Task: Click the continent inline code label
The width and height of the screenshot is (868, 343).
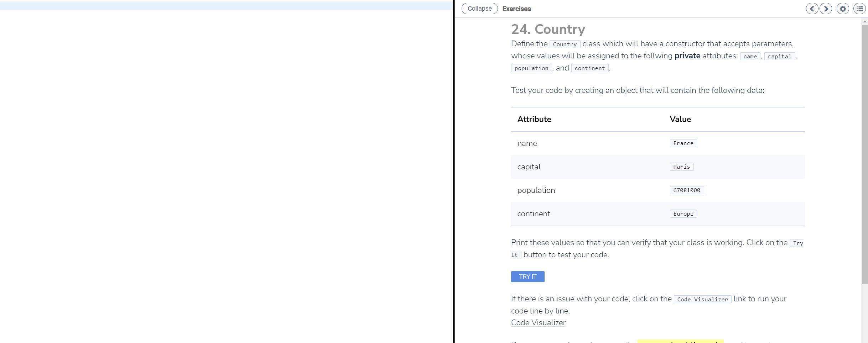Action: [590, 68]
